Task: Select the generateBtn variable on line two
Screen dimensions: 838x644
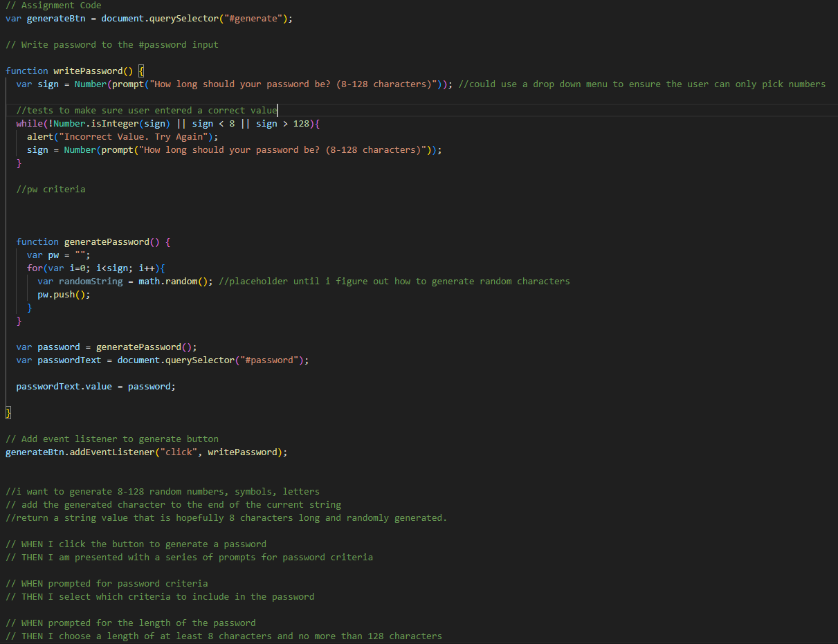Action: [55, 18]
